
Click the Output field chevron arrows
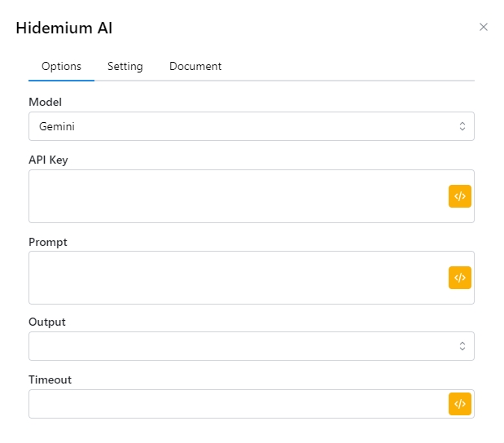pos(462,346)
